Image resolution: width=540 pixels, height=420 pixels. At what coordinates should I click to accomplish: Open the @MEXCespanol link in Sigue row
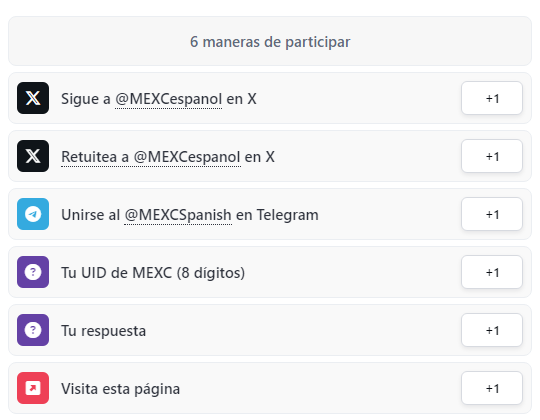168,99
